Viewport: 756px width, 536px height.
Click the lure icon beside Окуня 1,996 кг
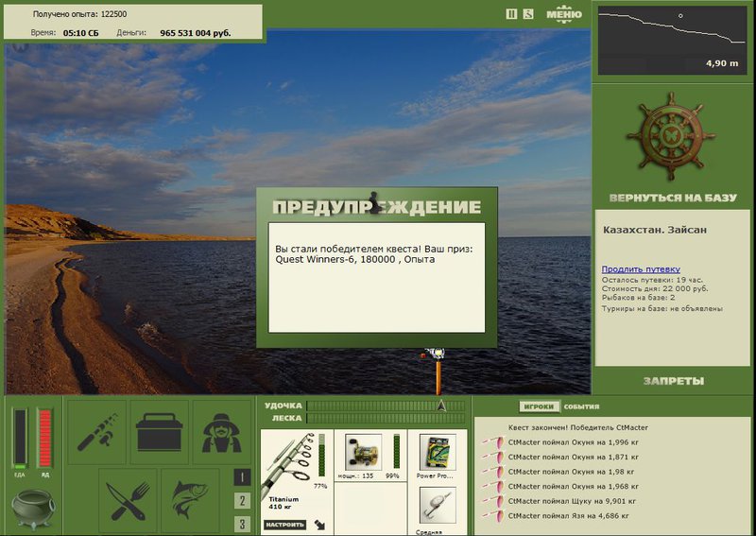[x=493, y=441]
